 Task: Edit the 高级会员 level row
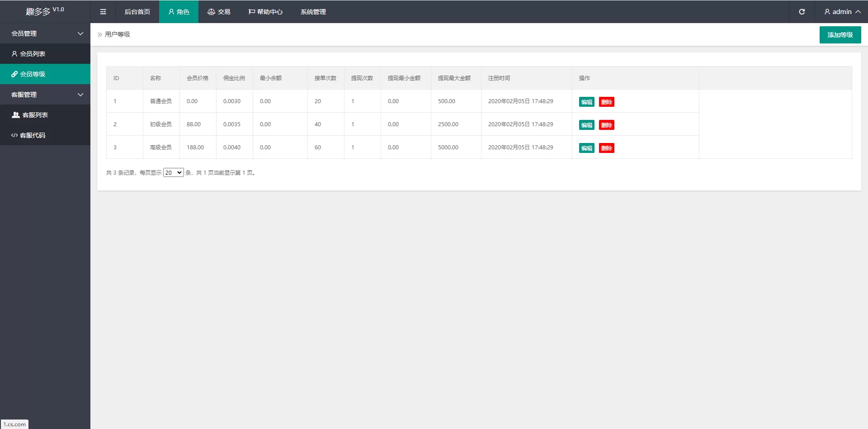coord(586,148)
